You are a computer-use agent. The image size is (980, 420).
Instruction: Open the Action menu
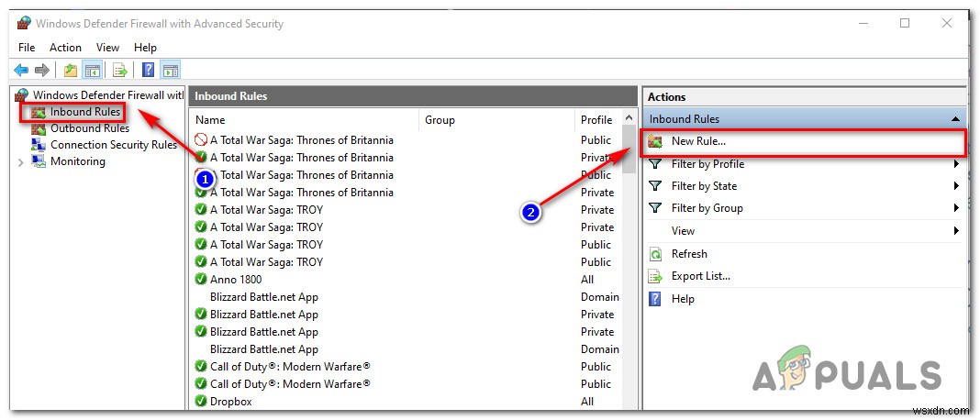[65, 48]
